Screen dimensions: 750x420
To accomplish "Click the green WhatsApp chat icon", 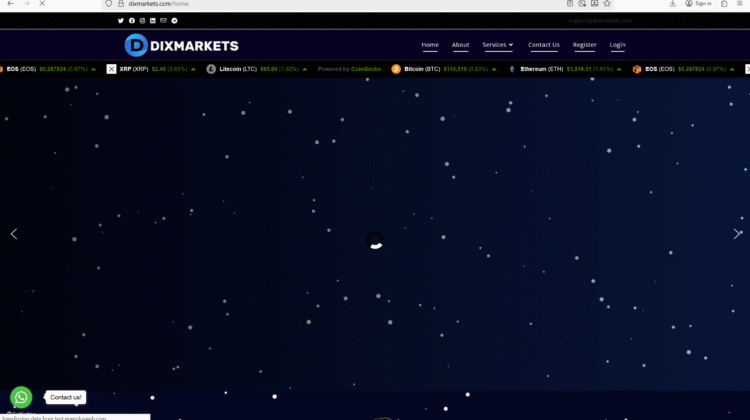I will click(21, 397).
